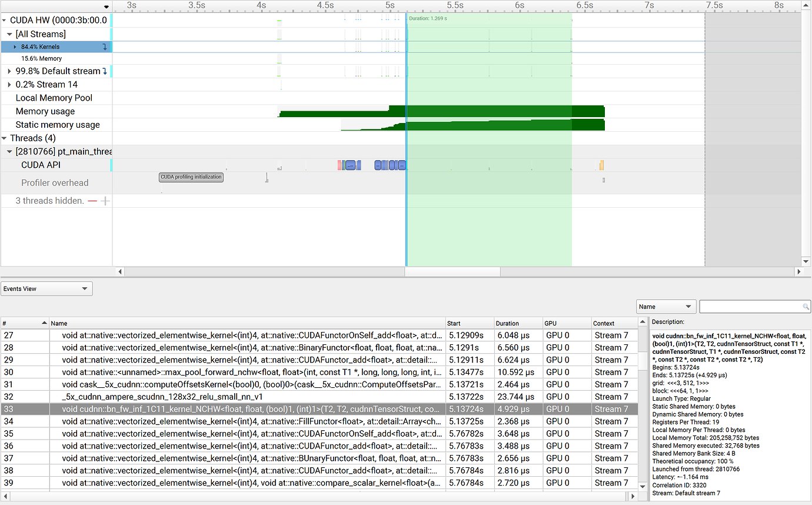Click the arrow icon on Default stream row

click(x=105, y=71)
